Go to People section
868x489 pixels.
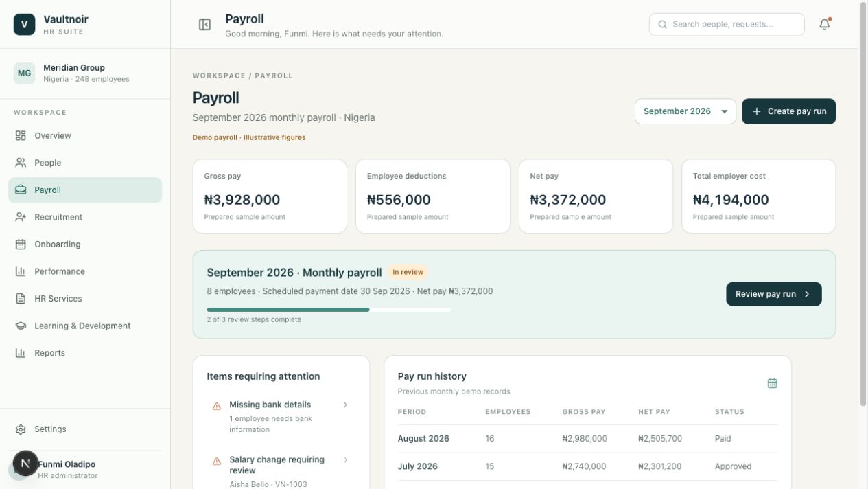tap(85, 163)
